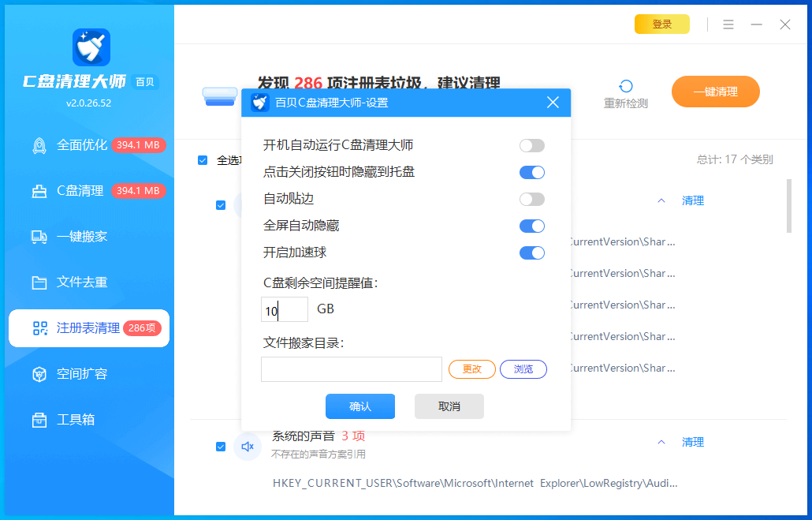This screenshot has width=812, height=520.
Task: Click the GB unit label in settings
Action: 326,309
